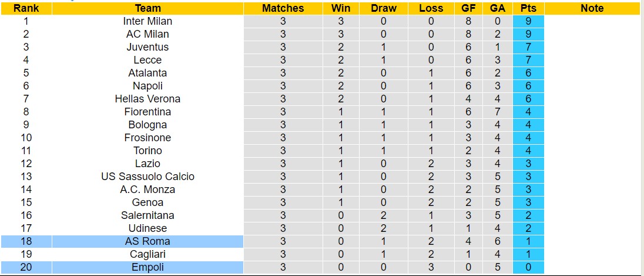Click the Team column header
The width and height of the screenshot is (644, 276).
[x=147, y=8]
